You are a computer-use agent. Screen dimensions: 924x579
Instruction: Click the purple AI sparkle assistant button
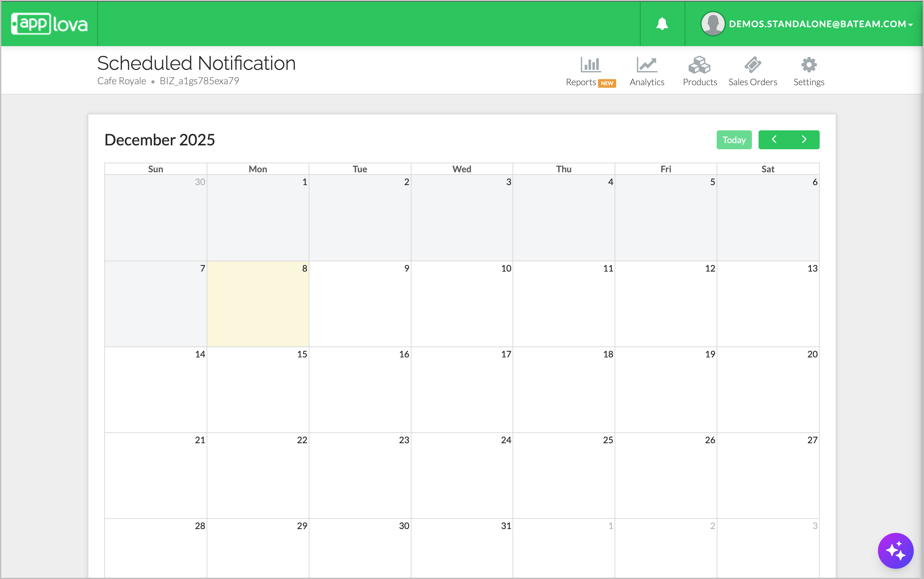tap(895, 551)
